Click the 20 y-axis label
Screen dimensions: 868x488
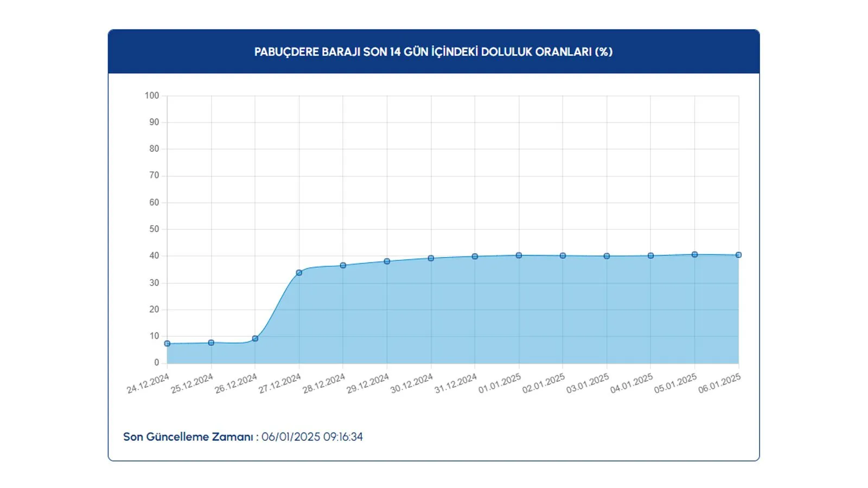[x=154, y=310]
